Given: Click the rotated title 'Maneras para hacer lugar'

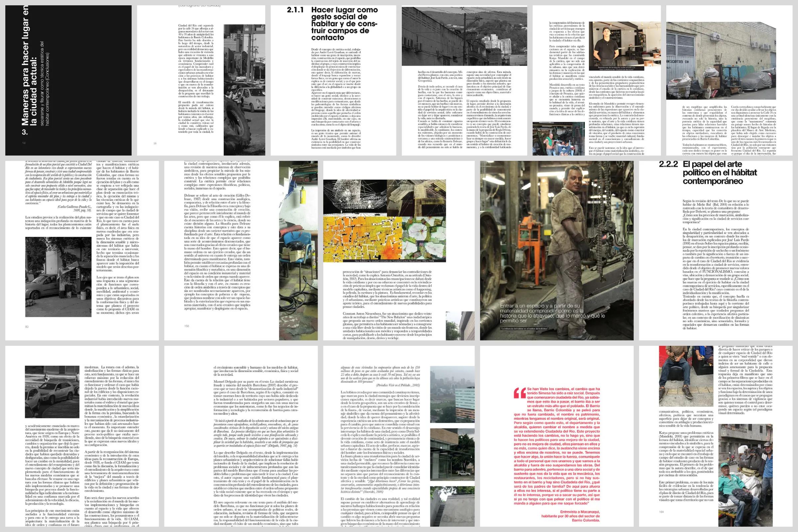Looking at the screenshot, I should pyautogui.click(x=29, y=66).
